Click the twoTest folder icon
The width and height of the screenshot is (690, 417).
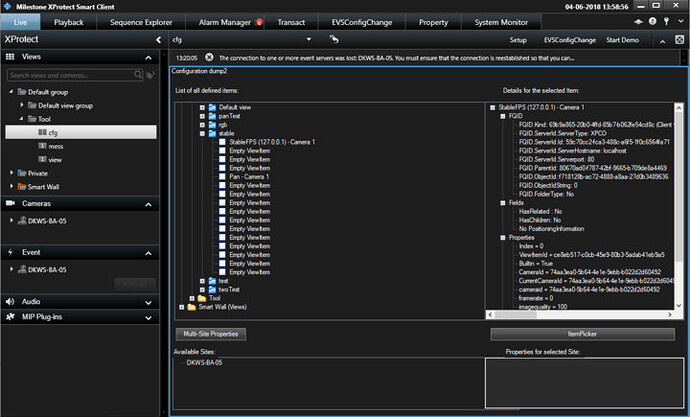coord(212,289)
